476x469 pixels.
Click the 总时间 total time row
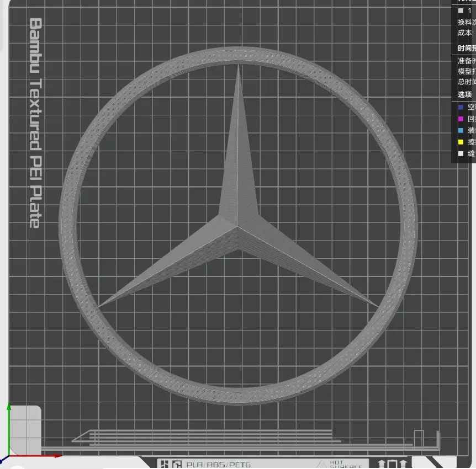tap(467, 82)
